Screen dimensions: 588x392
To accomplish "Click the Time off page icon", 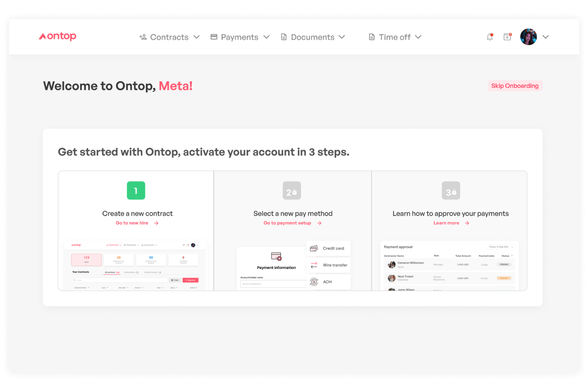I will click(x=372, y=37).
